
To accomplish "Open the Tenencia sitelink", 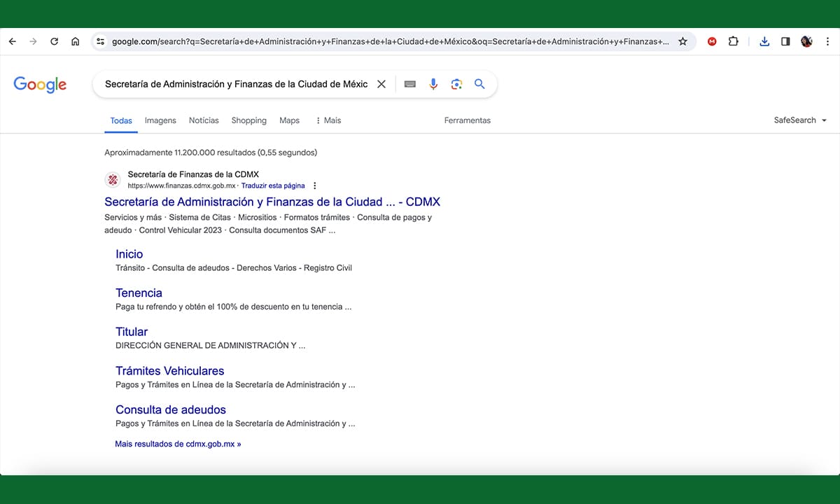I will [x=139, y=293].
